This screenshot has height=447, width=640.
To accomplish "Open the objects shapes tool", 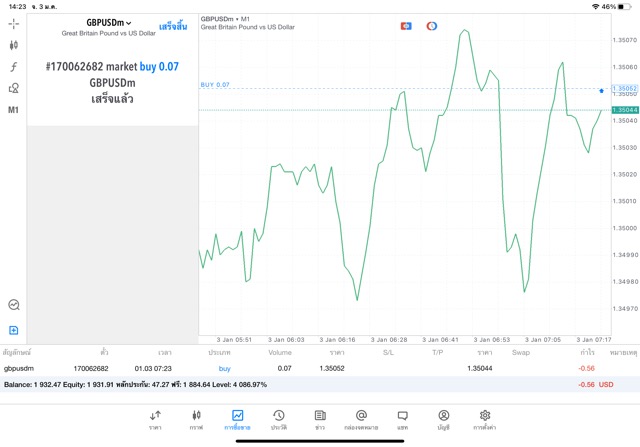I will coord(14,88).
